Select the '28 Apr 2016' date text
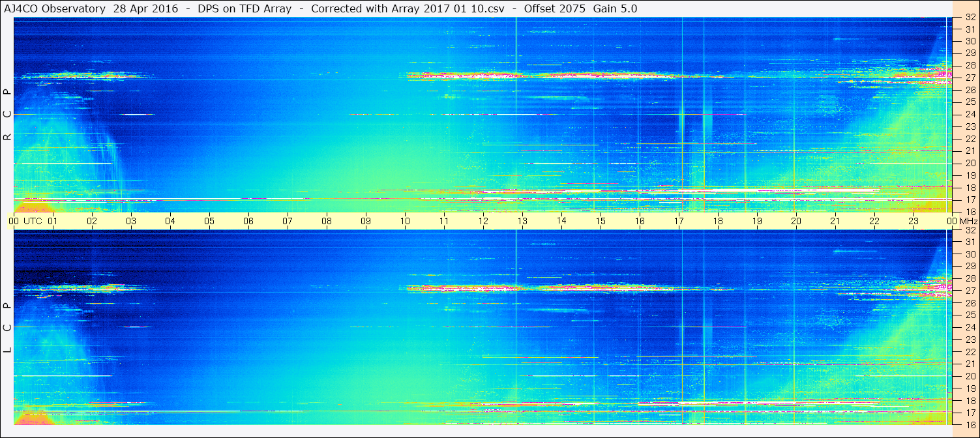 tap(145, 8)
